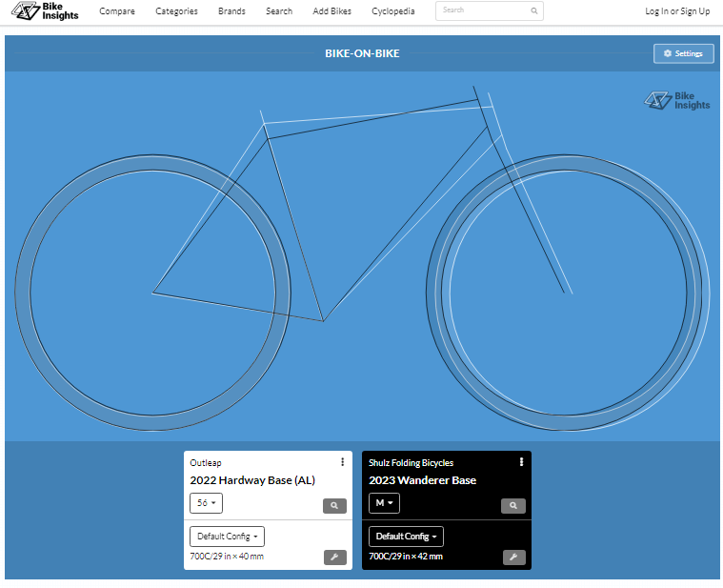Click the BIKE-ON-BIKE heading
This screenshot has width=723, height=588.
(x=362, y=53)
